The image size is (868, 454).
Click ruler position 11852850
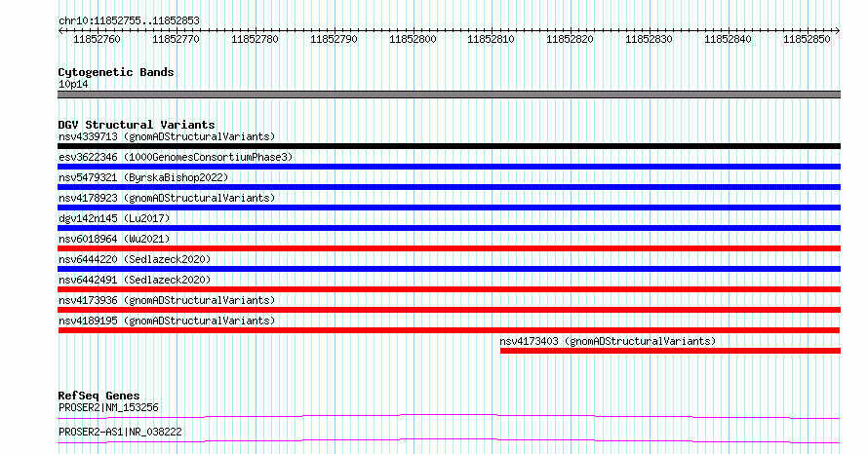click(807, 39)
